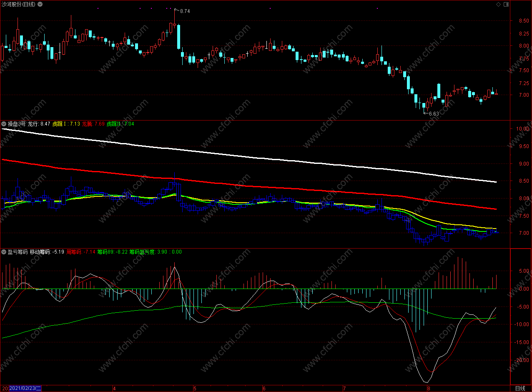Click the 移动筹码: -5.19 value label
This screenshot has height=392, width=532.
[47, 252]
